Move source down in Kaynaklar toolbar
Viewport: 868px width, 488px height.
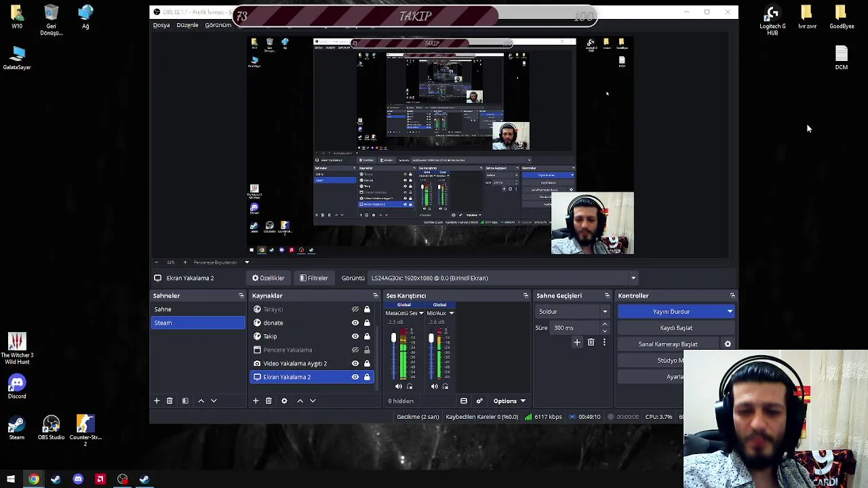point(313,401)
